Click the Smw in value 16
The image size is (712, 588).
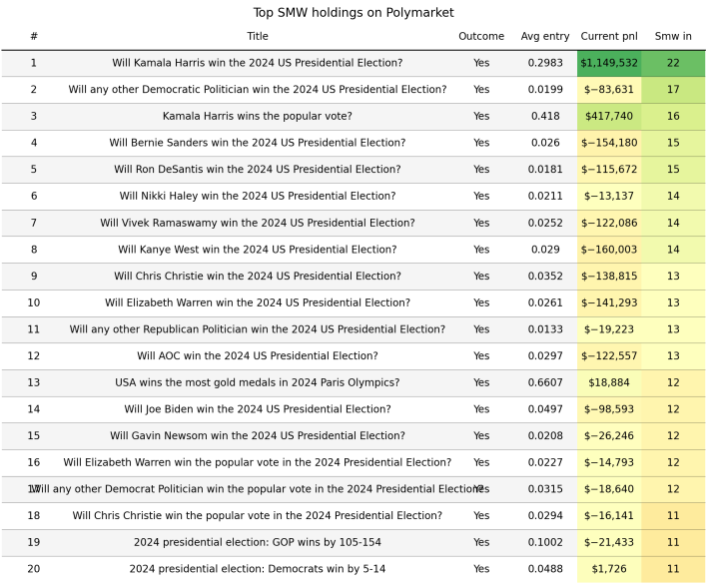coord(673,116)
